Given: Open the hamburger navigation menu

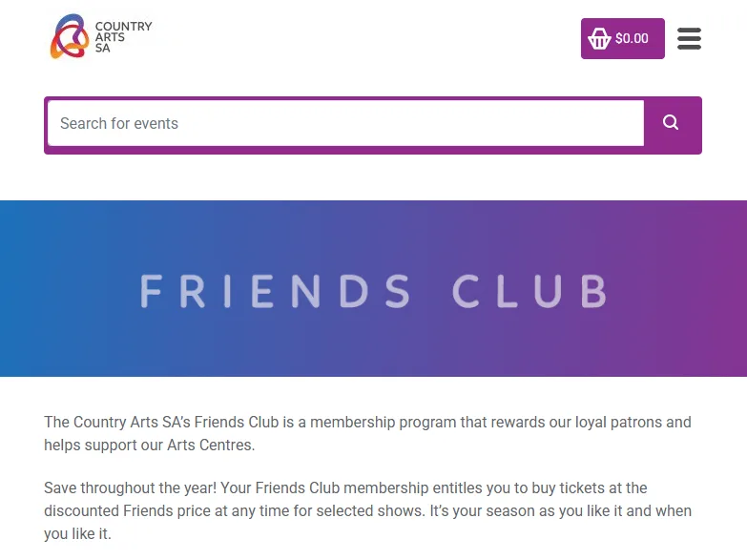Looking at the screenshot, I should (x=689, y=39).
